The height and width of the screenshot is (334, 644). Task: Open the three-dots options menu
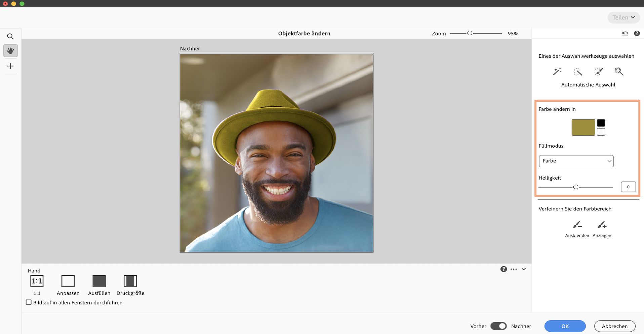pyautogui.click(x=514, y=269)
